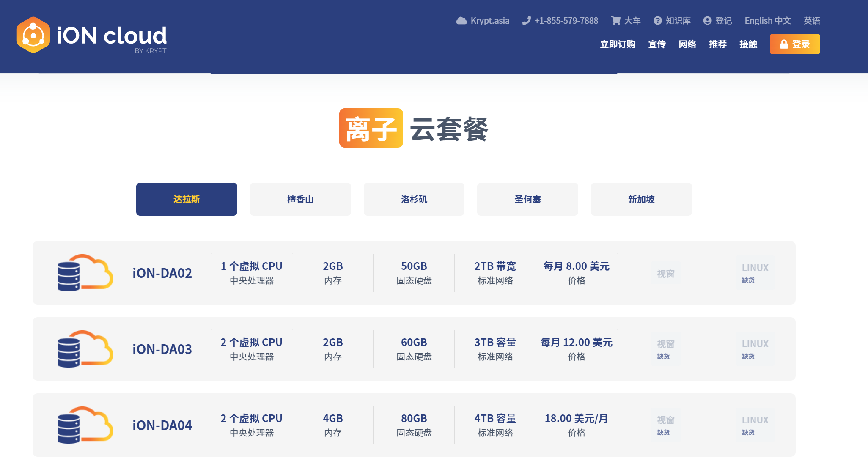Click the iON cloud hexagon logo
Screen dimensions: 868x461
(33, 35)
